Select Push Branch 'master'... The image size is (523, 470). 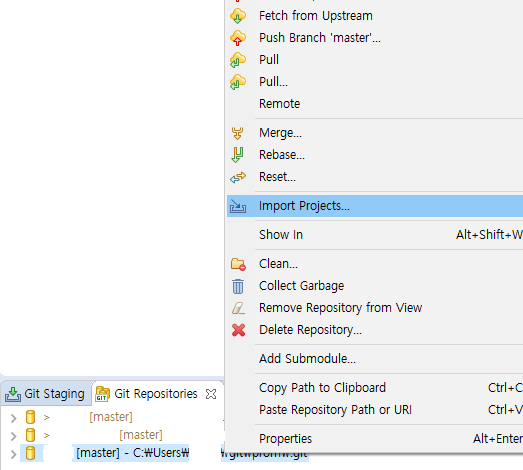click(375, 38)
